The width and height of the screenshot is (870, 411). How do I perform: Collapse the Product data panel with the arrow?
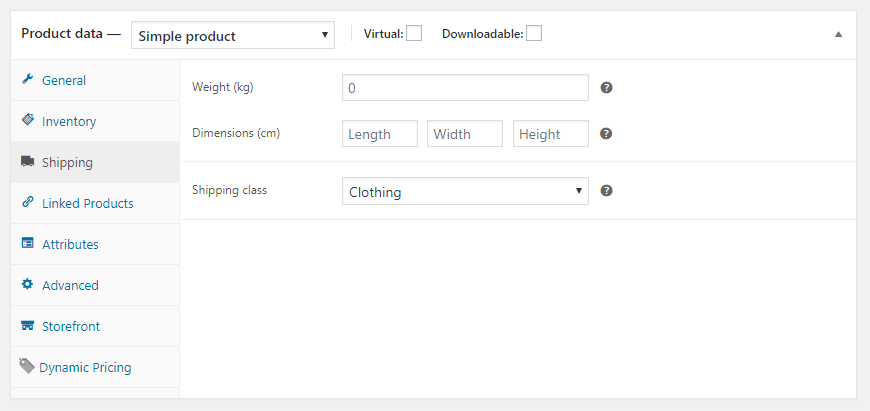pos(838,34)
